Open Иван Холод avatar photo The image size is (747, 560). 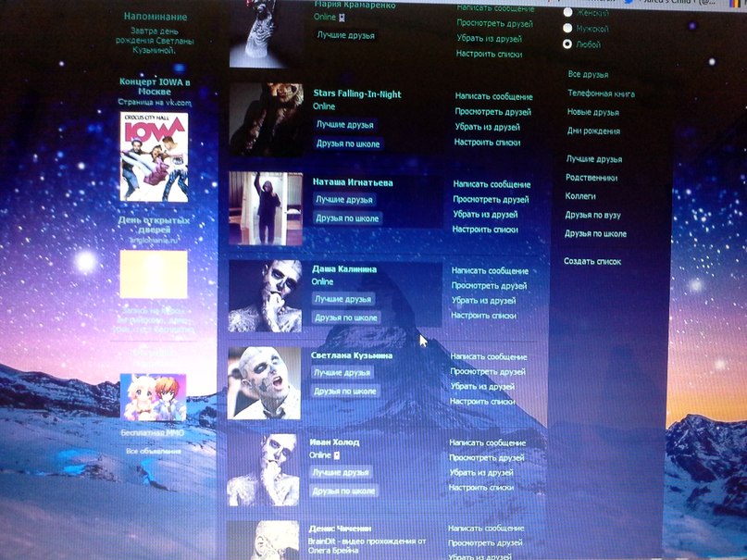(x=263, y=470)
